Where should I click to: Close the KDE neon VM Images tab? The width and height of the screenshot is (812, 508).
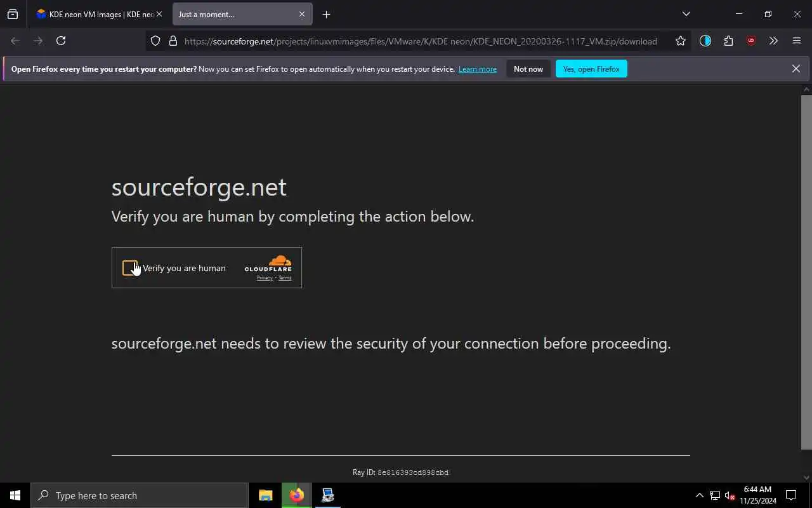pyautogui.click(x=159, y=14)
